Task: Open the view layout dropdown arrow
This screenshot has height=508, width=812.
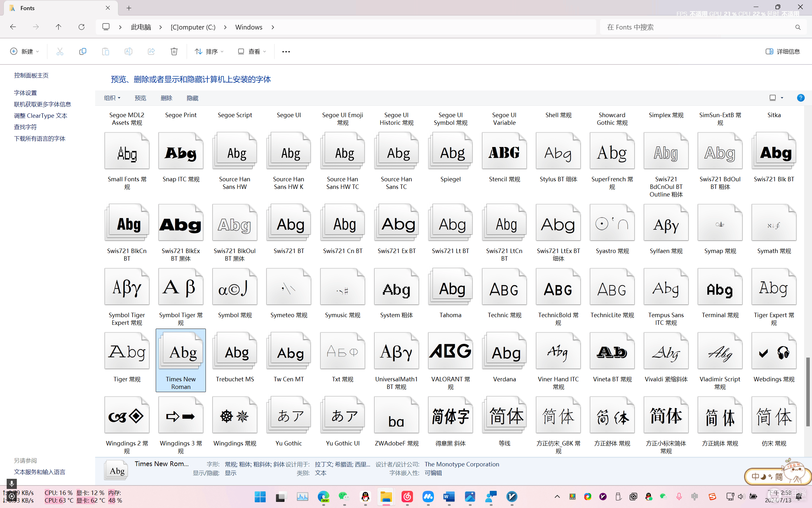Action: point(782,98)
